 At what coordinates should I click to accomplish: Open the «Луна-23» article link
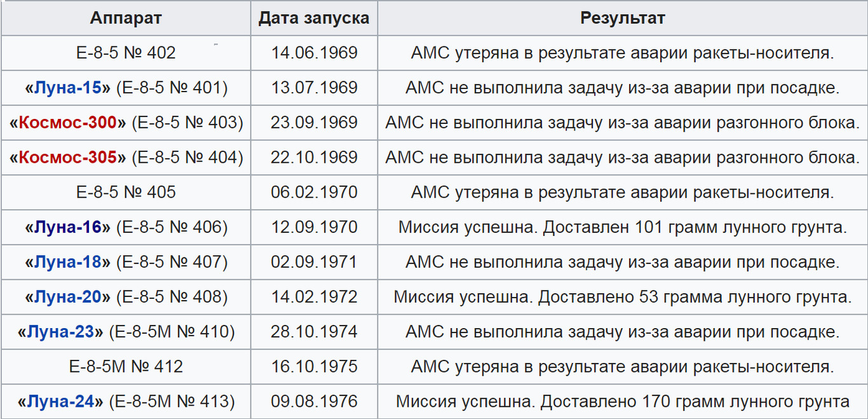click(60, 332)
